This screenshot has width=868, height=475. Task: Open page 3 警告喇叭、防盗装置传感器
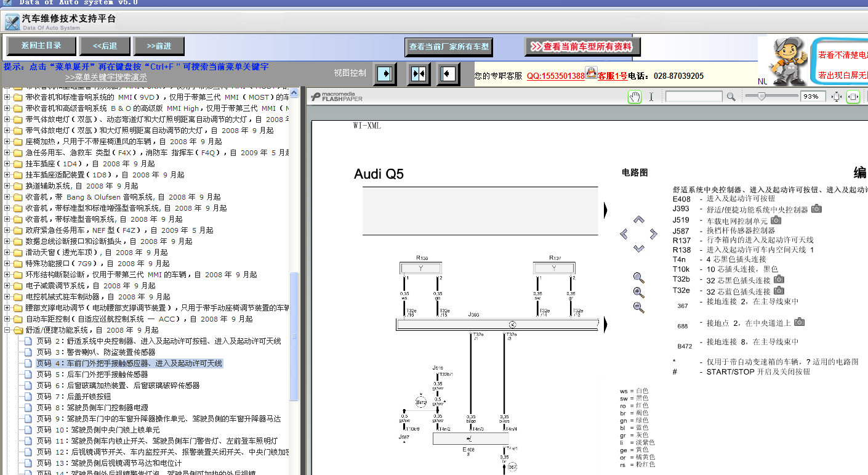[x=95, y=352]
